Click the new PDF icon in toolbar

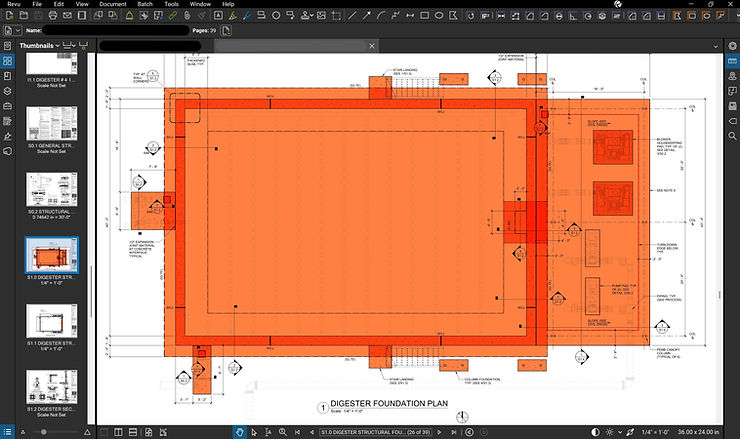coord(9,16)
